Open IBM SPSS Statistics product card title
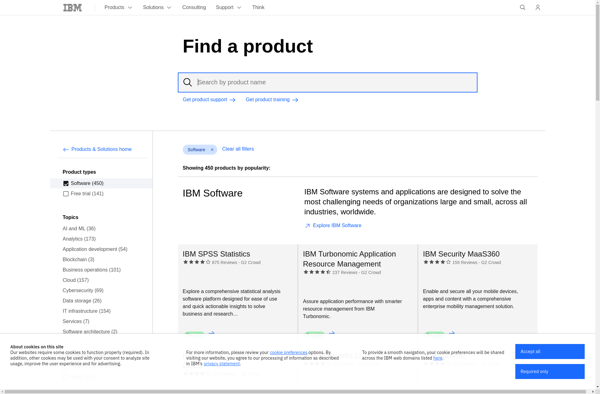600x394 pixels. tap(216, 254)
